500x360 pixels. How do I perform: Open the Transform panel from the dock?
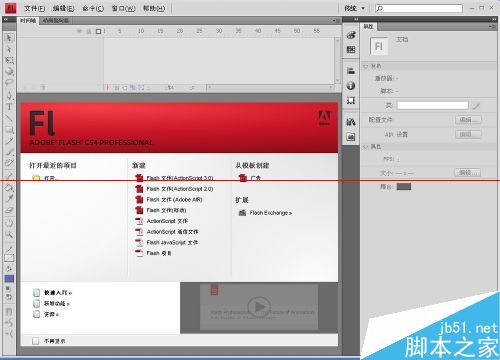[351, 100]
